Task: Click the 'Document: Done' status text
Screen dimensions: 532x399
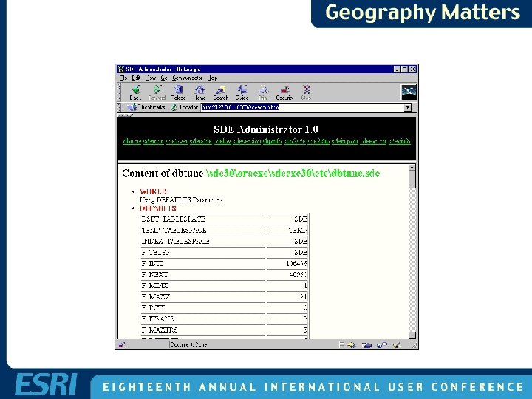Action: pyautogui.click(x=188, y=345)
